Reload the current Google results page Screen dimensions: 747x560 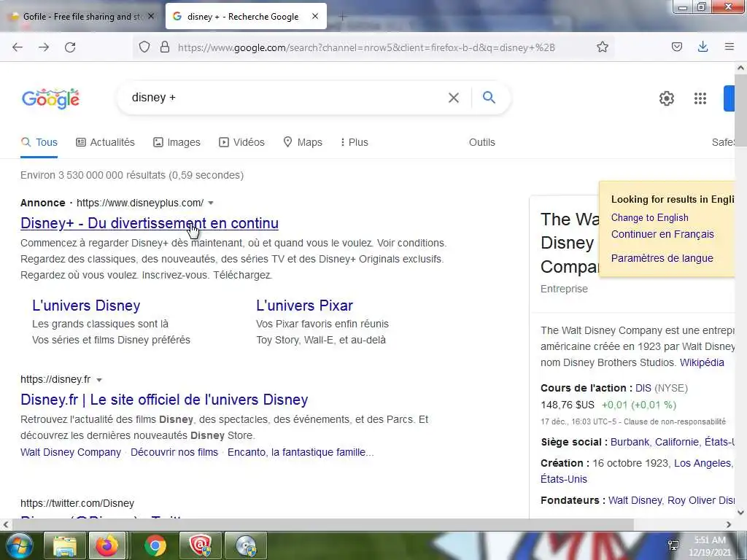click(x=70, y=47)
